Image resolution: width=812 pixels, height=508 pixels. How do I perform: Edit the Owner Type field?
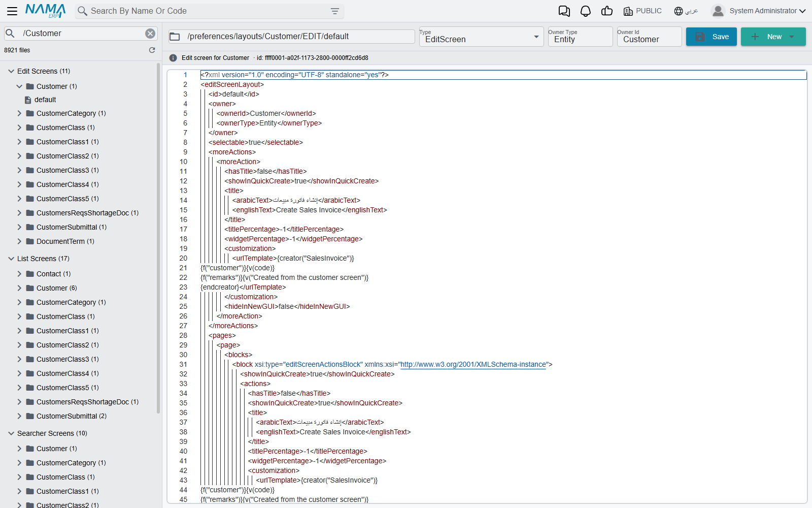tap(580, 37)
